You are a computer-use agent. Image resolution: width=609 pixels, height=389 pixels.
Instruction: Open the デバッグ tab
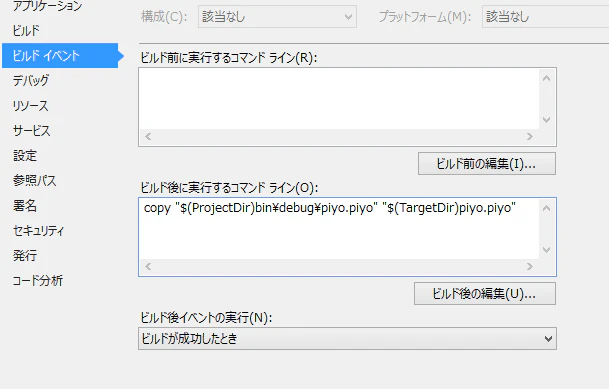click(31, 80)
